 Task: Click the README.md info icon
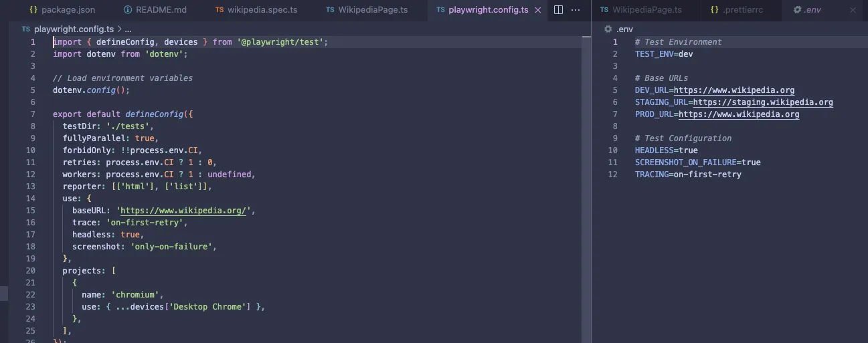point(128,10)
